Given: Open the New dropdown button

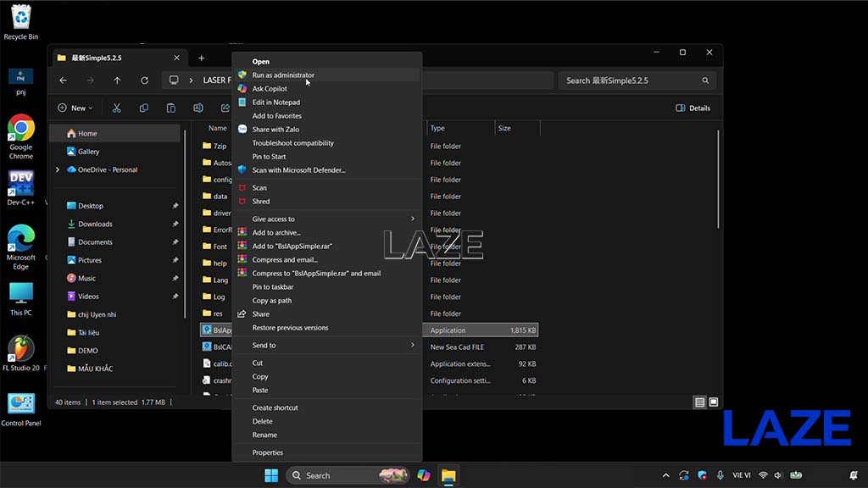Looking at the screenshot, I should (x=75, y=108).
